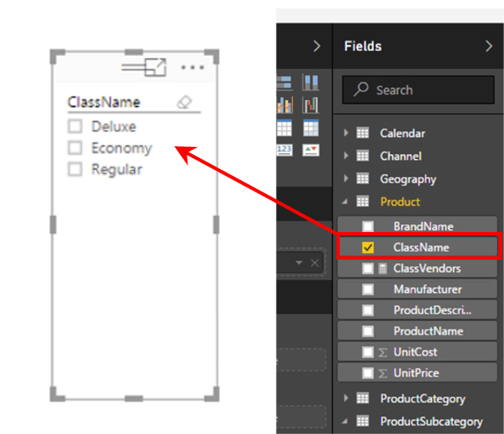Click the Fields pane title
504x434 pixels.
click(363, 46)
